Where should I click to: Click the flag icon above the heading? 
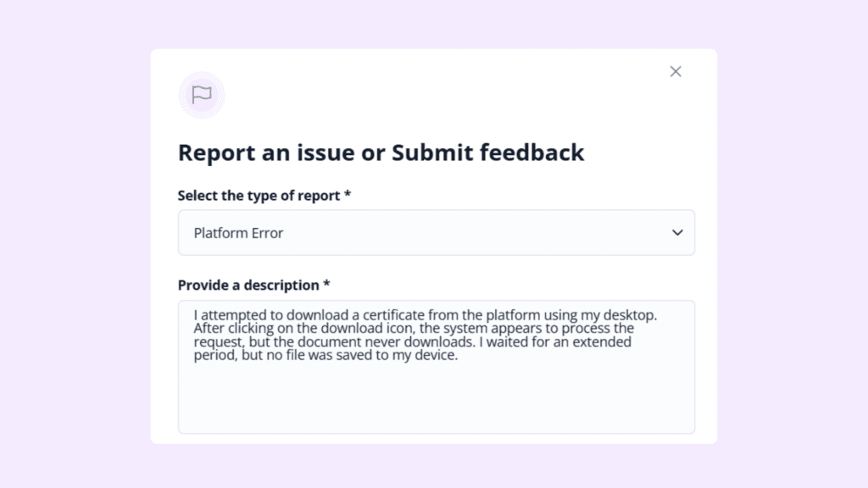click(x=202, y=95)
